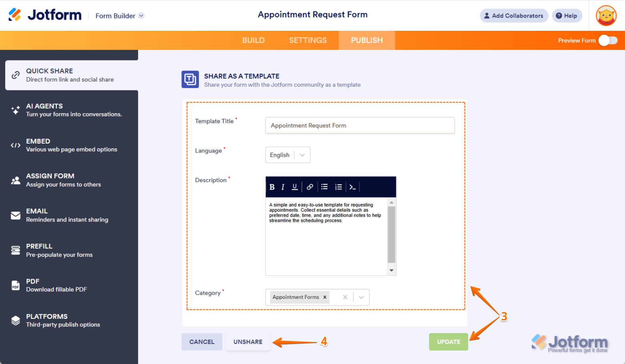
Task: Open the Form Builder dropdown
Action: click(120, 16)
